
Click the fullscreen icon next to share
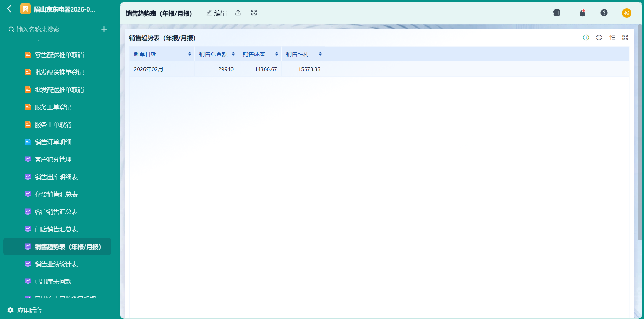[x=254, y=13]
